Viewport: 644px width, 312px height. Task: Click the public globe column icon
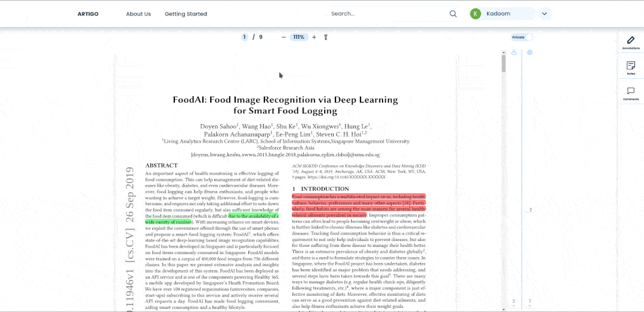pyautogui.click(x=530, y=52)
